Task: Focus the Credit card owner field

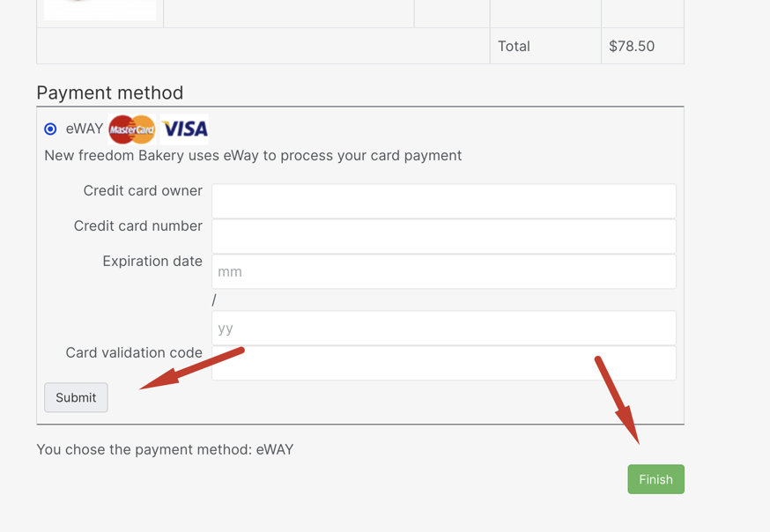Action: coord(443,201)
